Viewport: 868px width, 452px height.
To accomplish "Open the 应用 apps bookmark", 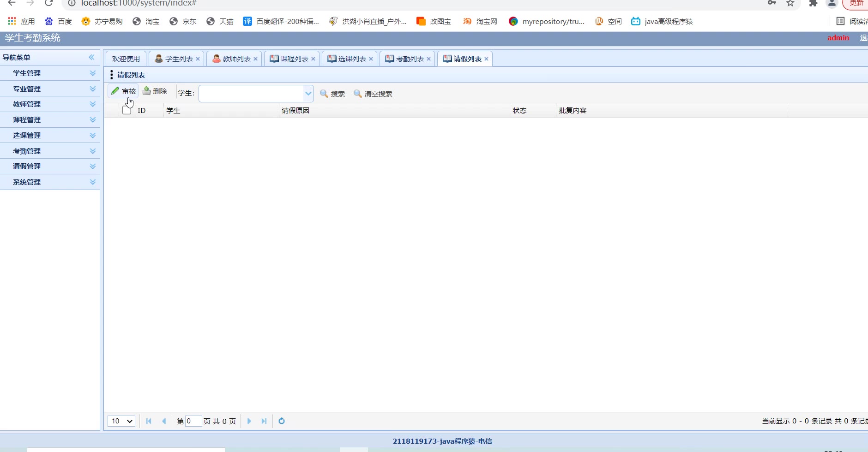I will pos(21,21).
